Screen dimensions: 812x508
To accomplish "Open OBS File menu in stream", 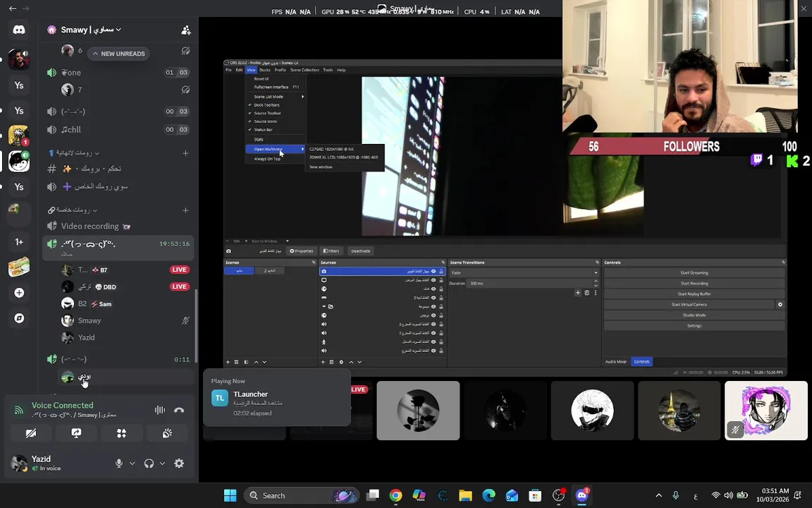I will pos(228,70).
